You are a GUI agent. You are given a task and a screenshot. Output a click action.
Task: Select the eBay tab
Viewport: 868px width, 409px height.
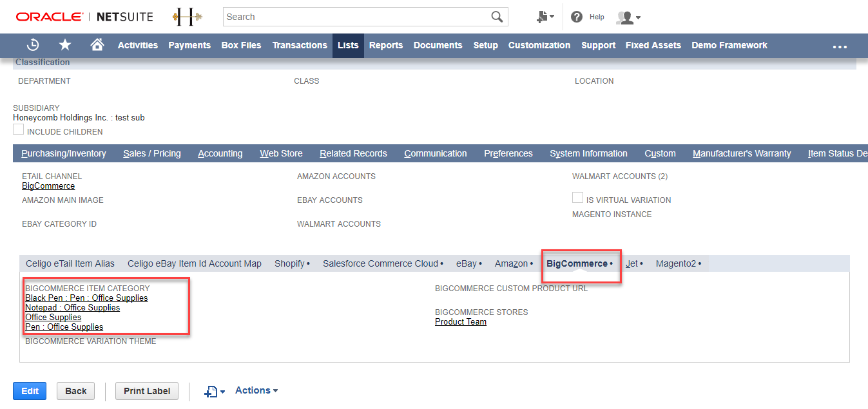(x=469, y=263)
